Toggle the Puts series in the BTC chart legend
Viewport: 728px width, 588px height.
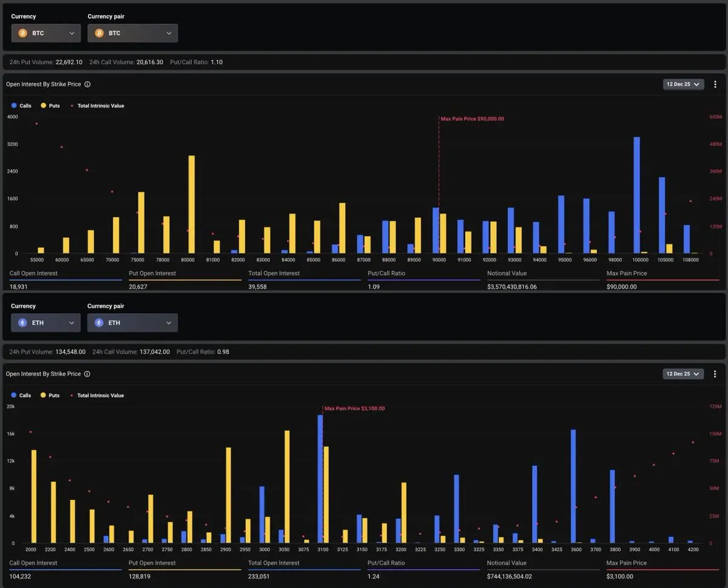click(x=50, y=105)
